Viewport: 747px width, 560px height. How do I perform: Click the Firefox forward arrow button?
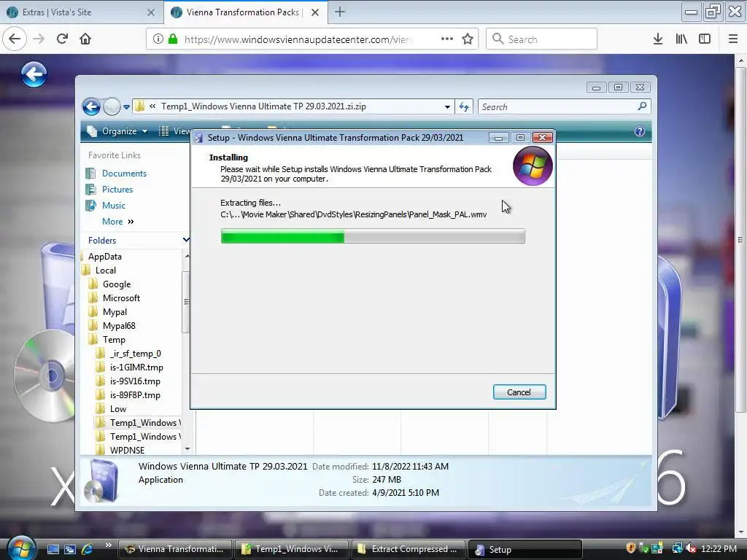(x=39, y=39)
